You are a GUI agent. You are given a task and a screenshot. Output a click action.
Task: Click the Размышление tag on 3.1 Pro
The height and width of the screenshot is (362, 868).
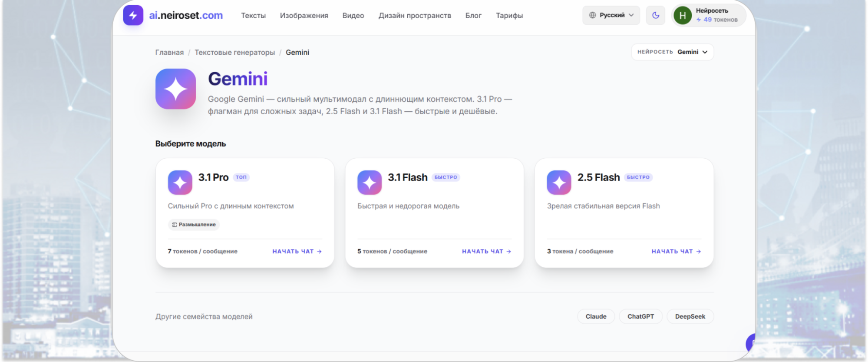[x=194, y=225]
